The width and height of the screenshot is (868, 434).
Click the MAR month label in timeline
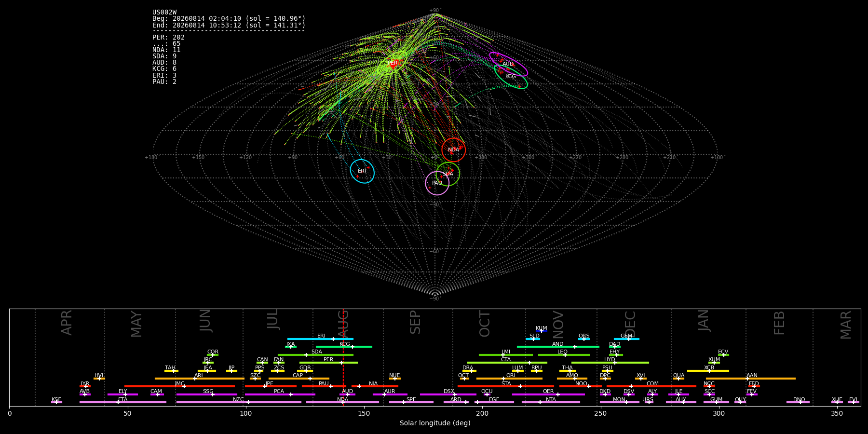pos(846,325)
